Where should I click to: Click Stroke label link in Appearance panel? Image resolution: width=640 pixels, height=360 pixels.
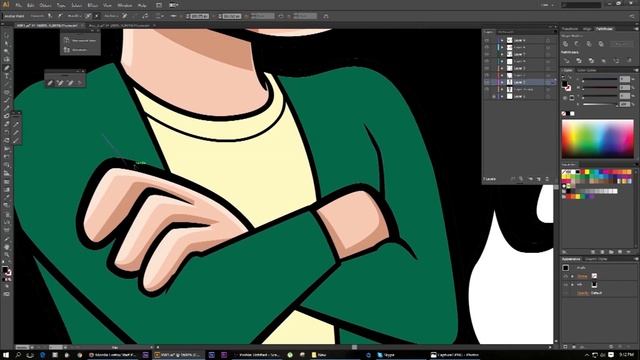click(582, 276)
